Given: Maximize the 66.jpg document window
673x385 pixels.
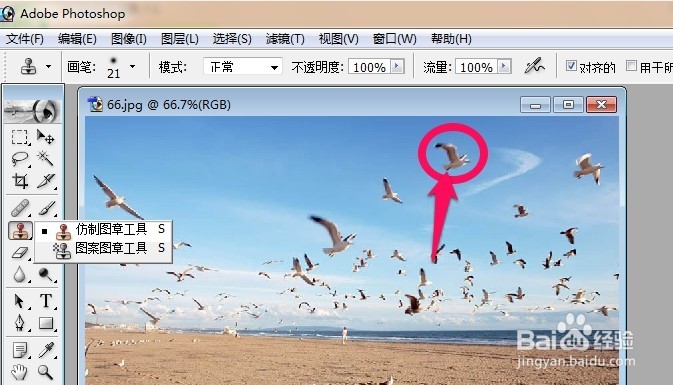Looking at the screenshot, I should [x=568, y=104].
